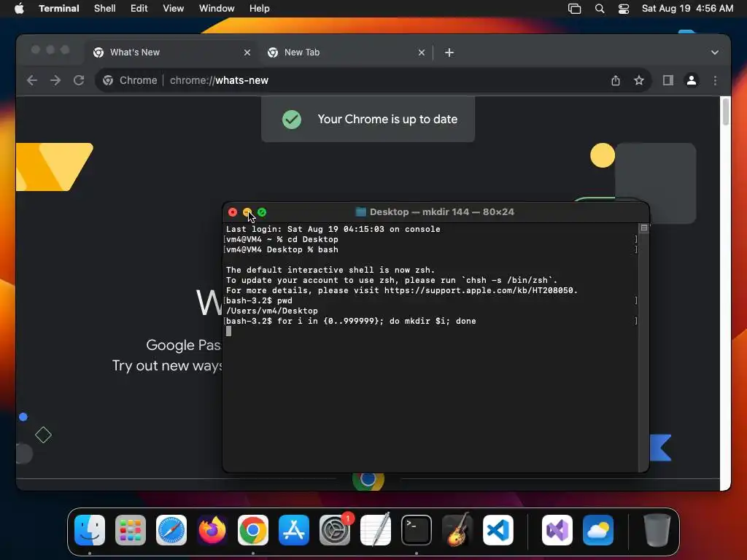Open Google Chrome from the Dock
This screenshot has height=560, width=747.
[x=253, y=530]
